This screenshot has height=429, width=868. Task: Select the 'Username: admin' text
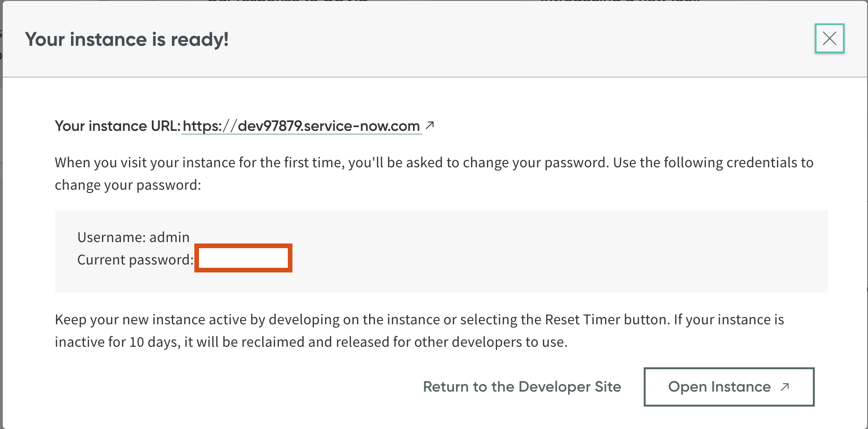pyautogui.click(x=133, y=237)
